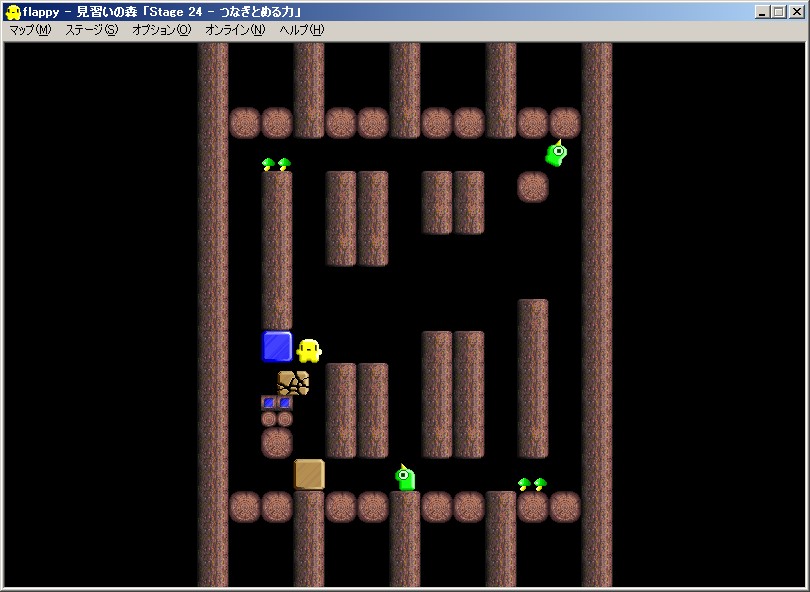Open the マップ(M) menu
The width and height of the screenshot is (810, 592).
(x=30, y=30)
